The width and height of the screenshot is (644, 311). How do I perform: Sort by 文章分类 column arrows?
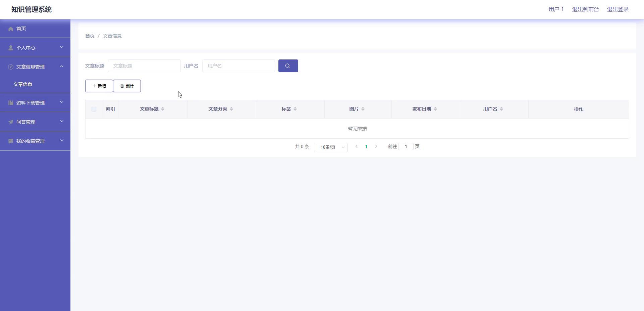(x=231, y=109)
